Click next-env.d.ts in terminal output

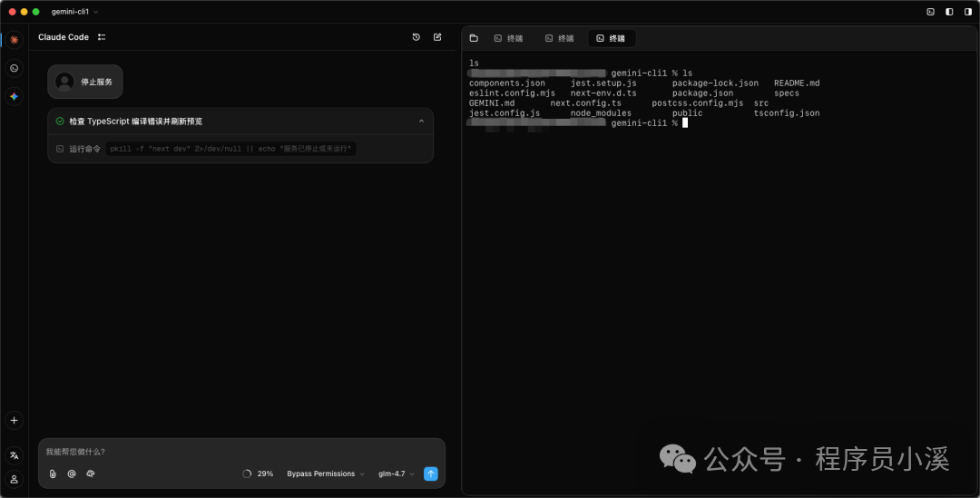pos(603,93)
